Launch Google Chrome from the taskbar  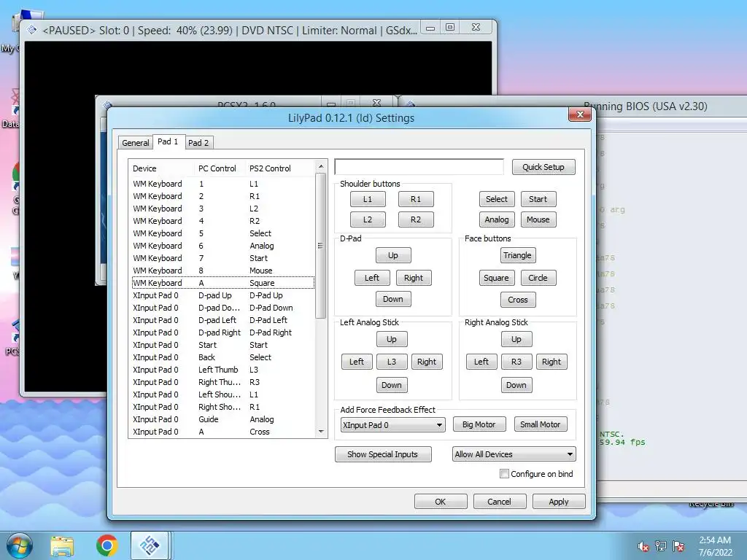point(107,545)
